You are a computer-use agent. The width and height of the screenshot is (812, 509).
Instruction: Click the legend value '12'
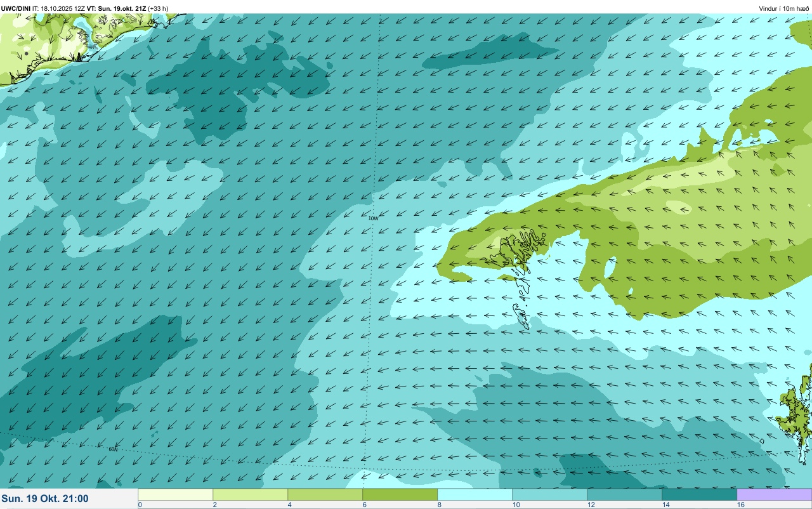(590, 505)
